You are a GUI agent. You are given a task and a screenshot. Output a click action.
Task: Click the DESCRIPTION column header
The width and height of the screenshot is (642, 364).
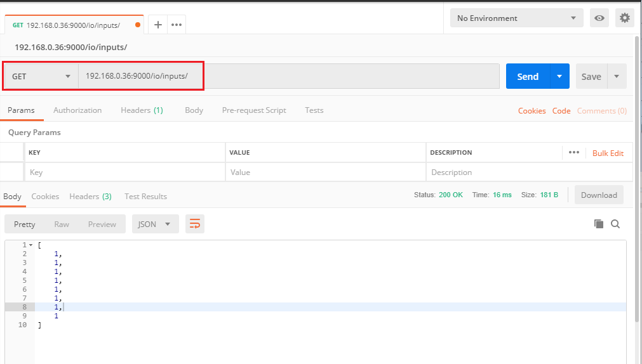pyautogui.click(x=451, y=153)
